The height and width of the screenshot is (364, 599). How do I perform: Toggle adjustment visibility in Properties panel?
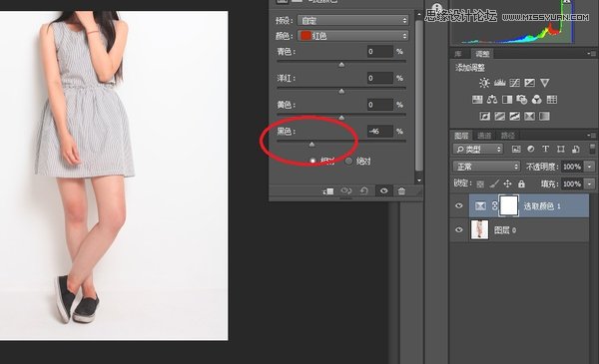(384, 190)
